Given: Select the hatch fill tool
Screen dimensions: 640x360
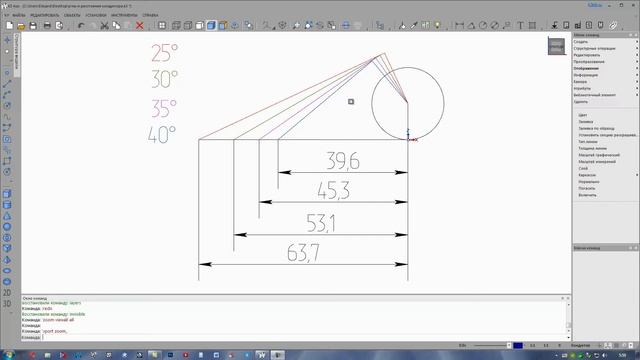Looking at the screenshot, I should point(532,26).
